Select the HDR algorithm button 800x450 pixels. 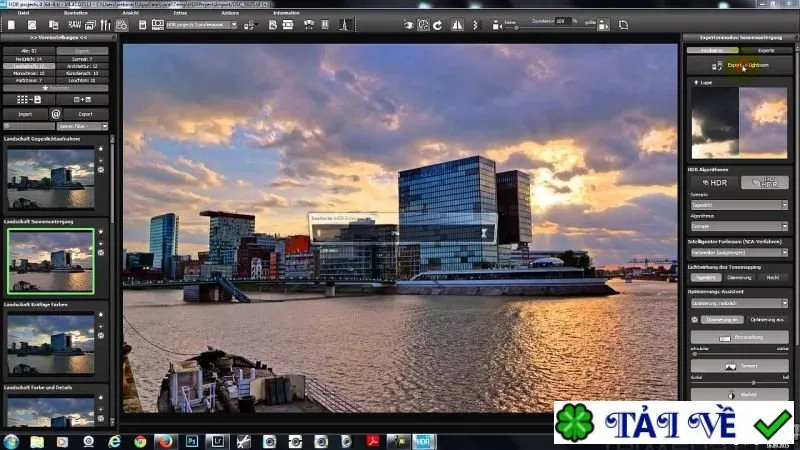pyautogui.click(x=715, y=183)
